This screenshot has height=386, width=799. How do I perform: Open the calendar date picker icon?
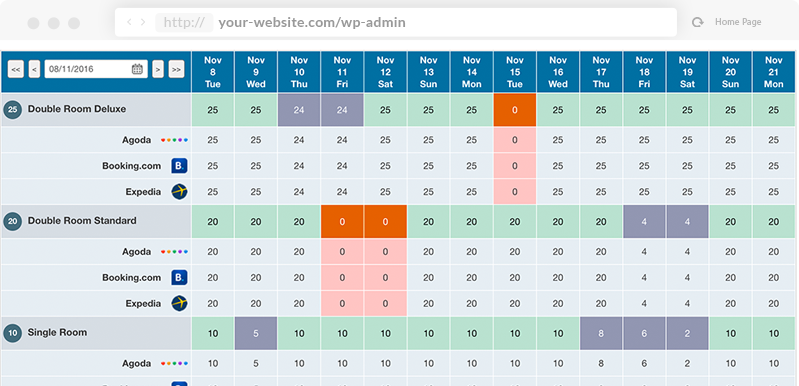pos(137,69)
